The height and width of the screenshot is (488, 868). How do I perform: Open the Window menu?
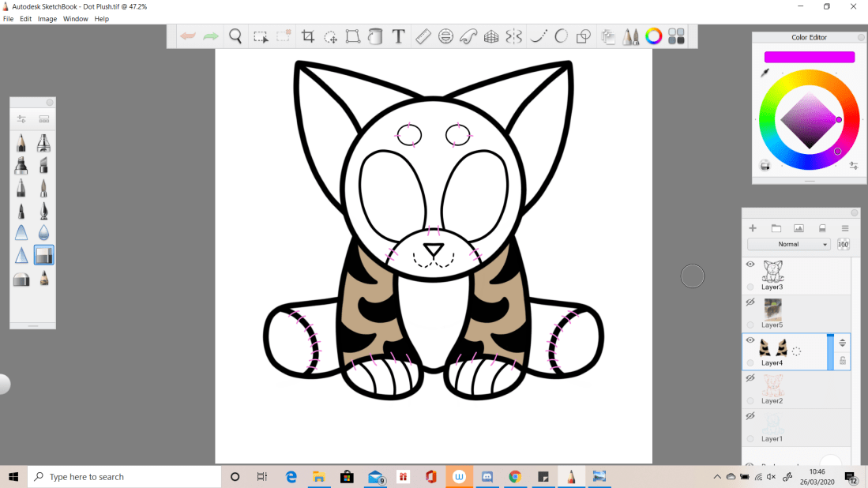pyautogui.click(x=76, y=19)
